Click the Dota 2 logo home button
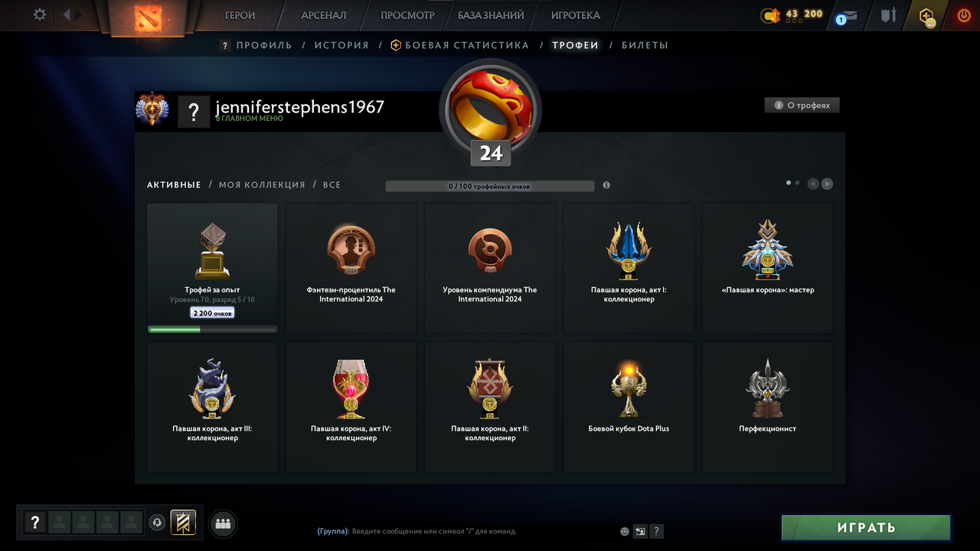The height and width of the screenshot is (551, 980). pyautogui.click(x=143, y=17)
